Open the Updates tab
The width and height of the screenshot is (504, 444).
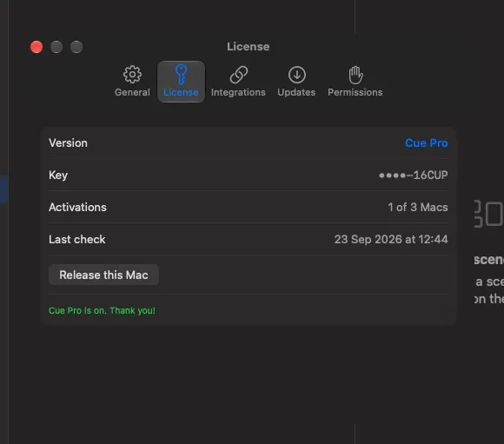296,82
